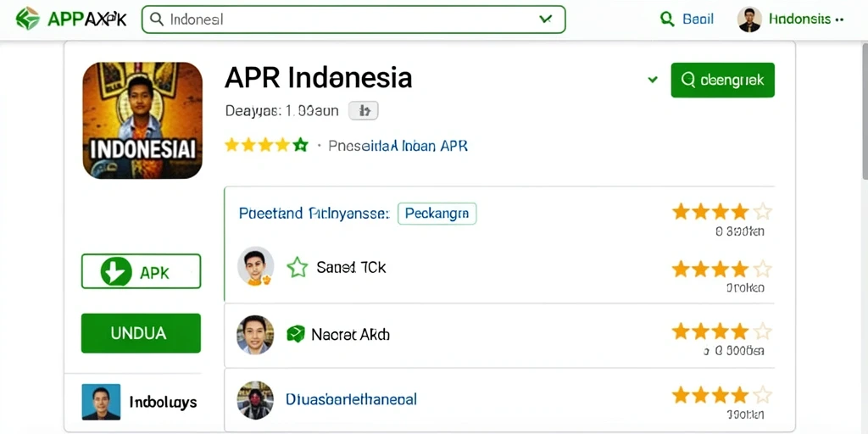Image resolution: width=868 pixels, height=434 pixels.
Task: Click the rating stars in Nacret Akch row
Action: tap(722, 331)
